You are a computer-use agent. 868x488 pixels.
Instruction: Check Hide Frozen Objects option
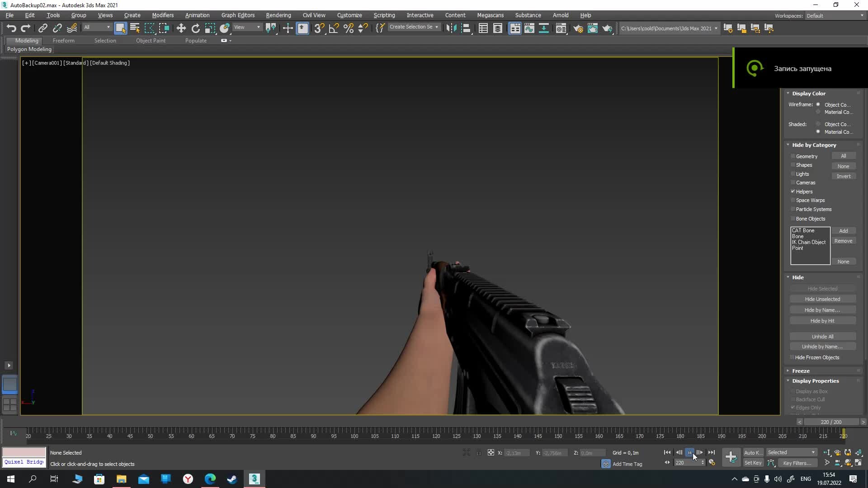[792, 357]
